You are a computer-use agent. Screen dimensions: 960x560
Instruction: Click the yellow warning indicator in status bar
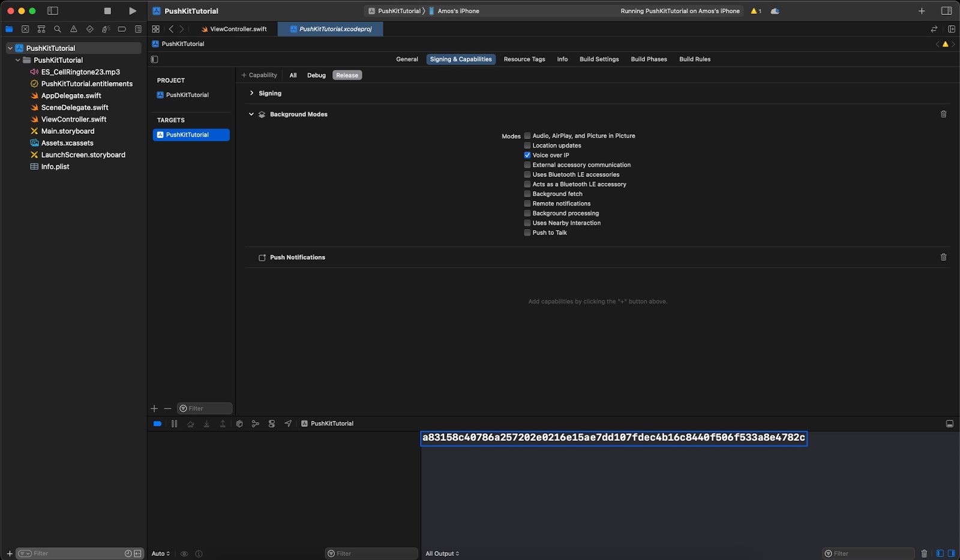(755, 11)
